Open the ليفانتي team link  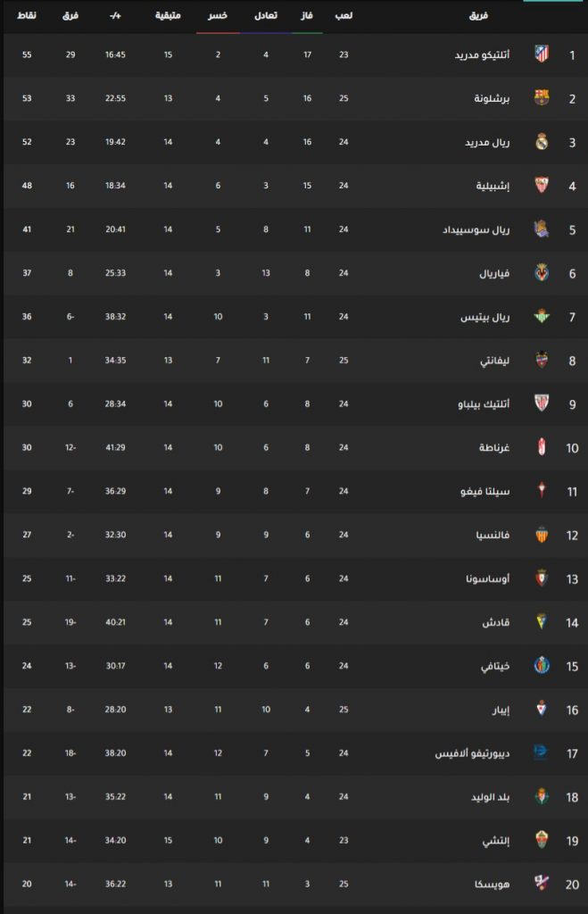(x=495, y=361)
